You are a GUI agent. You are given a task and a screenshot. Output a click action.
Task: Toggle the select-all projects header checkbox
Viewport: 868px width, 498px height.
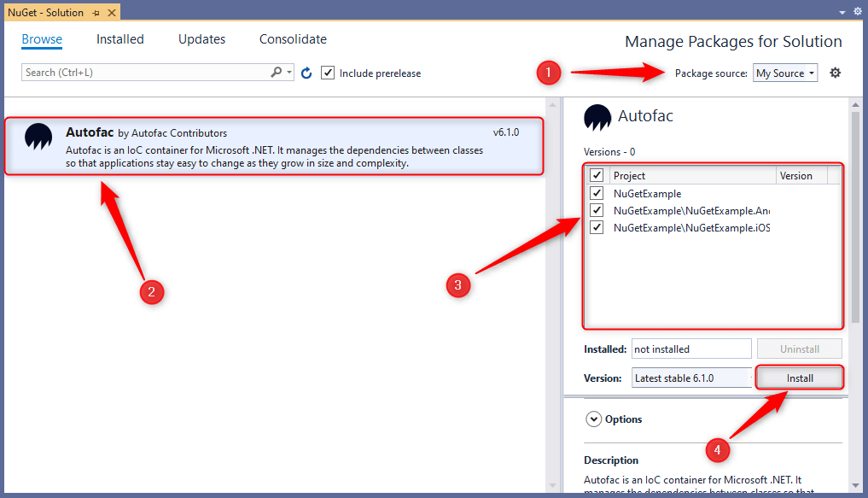click(x=597, y=175)
